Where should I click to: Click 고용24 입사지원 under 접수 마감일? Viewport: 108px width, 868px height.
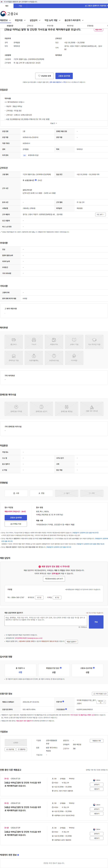[16, 518]
